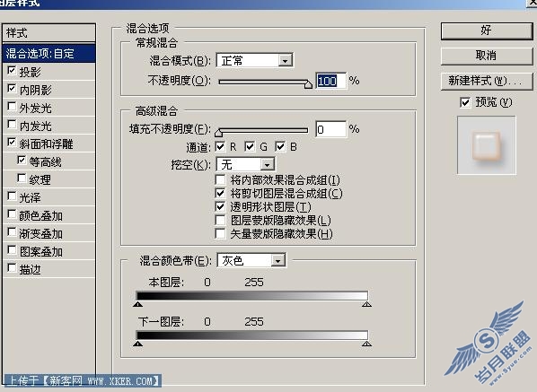The width and height of the screenshot is (537, 392).
Task: Select the 样式 styles header row
Action: tap(49, 33)
